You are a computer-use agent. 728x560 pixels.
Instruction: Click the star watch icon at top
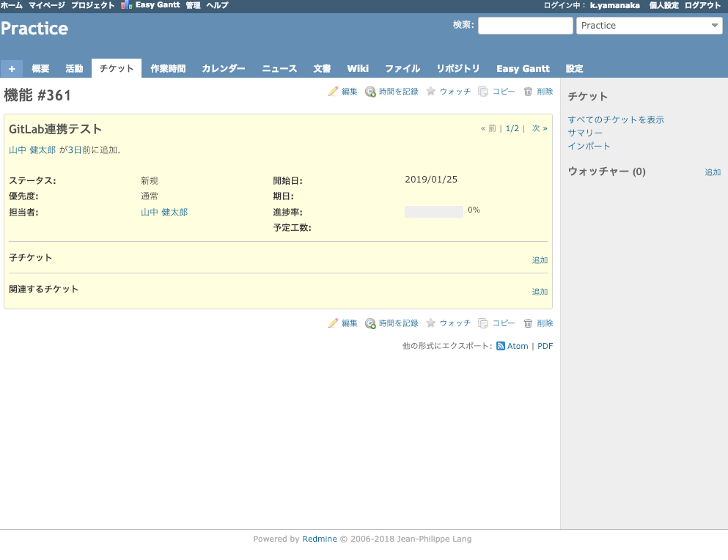[431, 92]
